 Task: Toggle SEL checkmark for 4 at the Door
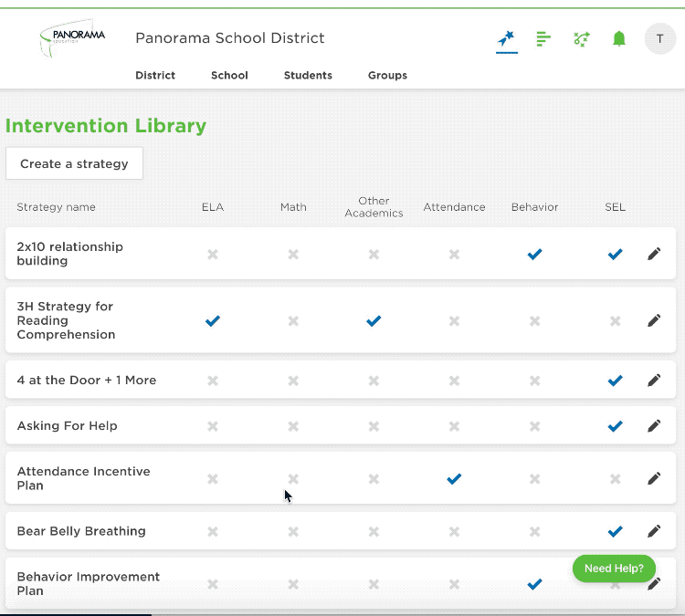point(615,381)
